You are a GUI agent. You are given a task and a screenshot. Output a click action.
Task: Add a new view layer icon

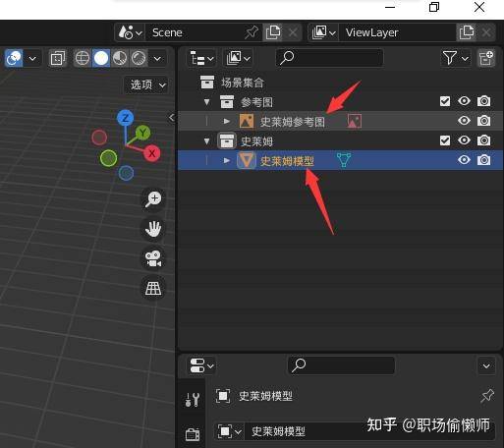point(467,32)
